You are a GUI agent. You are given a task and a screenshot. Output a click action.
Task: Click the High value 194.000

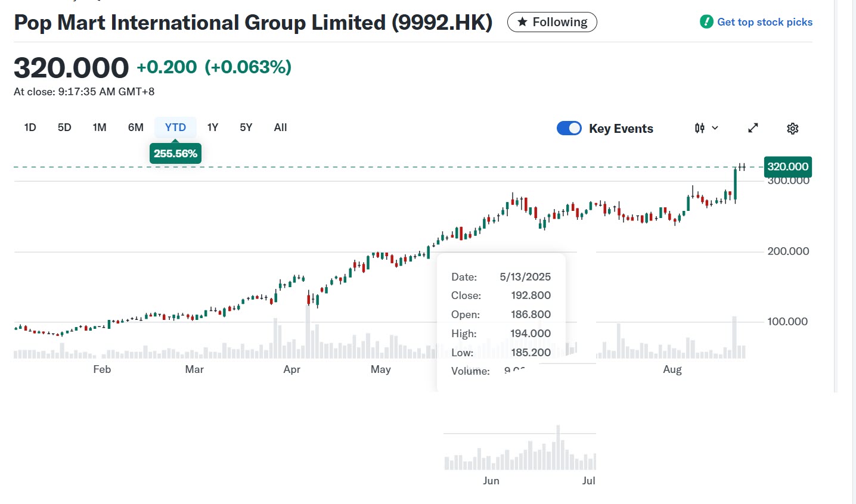(x=531, y=334)
